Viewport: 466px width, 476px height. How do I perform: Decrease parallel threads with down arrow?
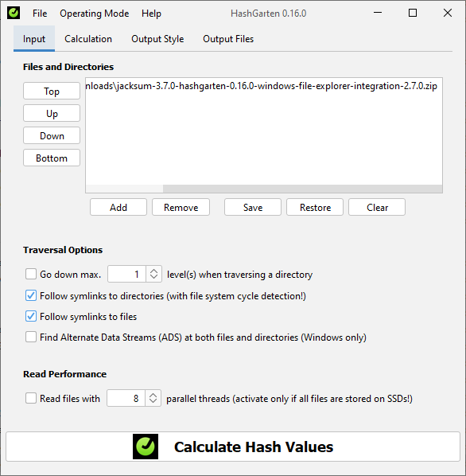153,402
